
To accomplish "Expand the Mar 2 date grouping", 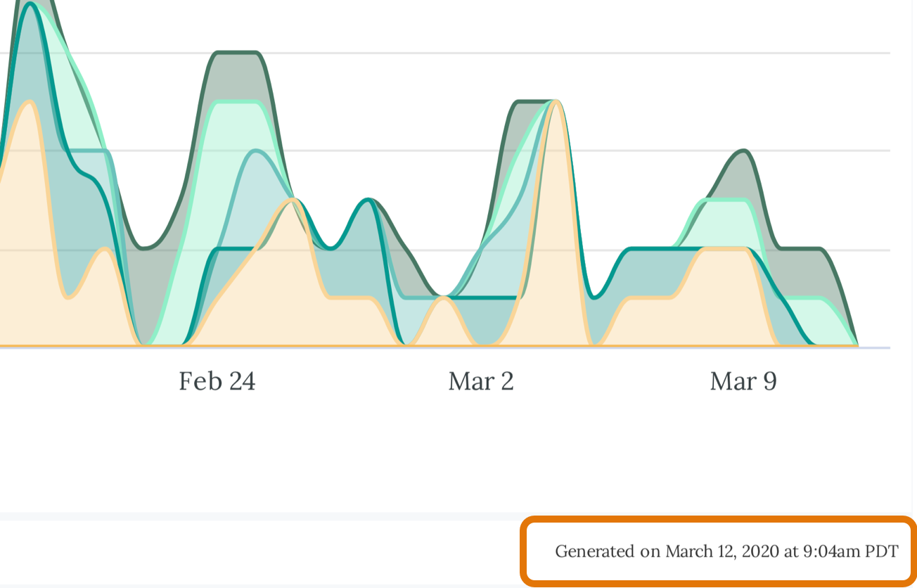I will point(480,381).
